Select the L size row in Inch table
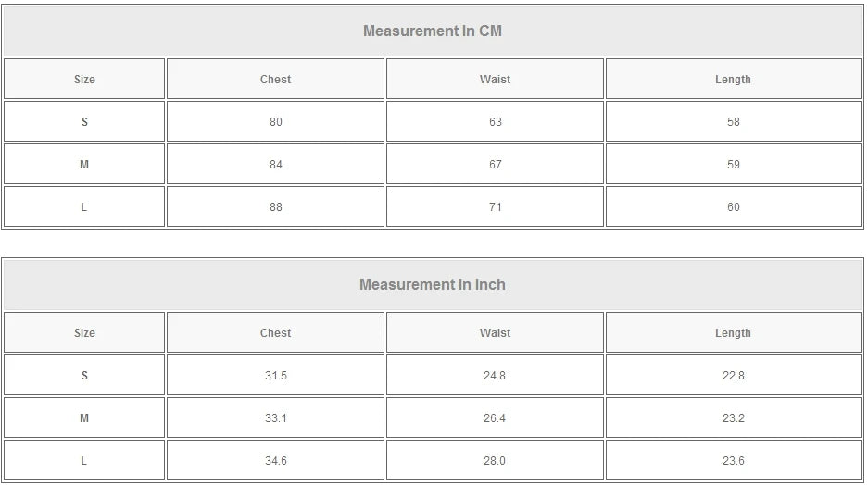 click(x=84, y=461)
